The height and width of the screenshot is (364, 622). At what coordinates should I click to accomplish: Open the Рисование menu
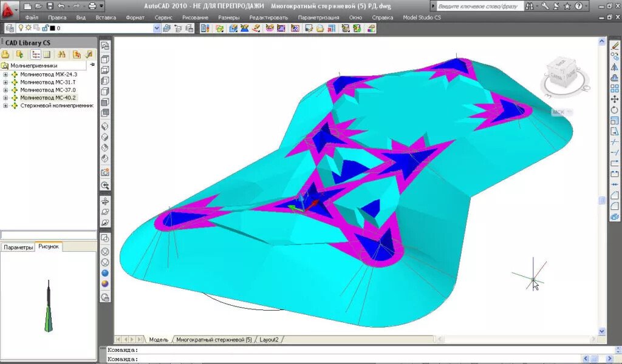195,18
